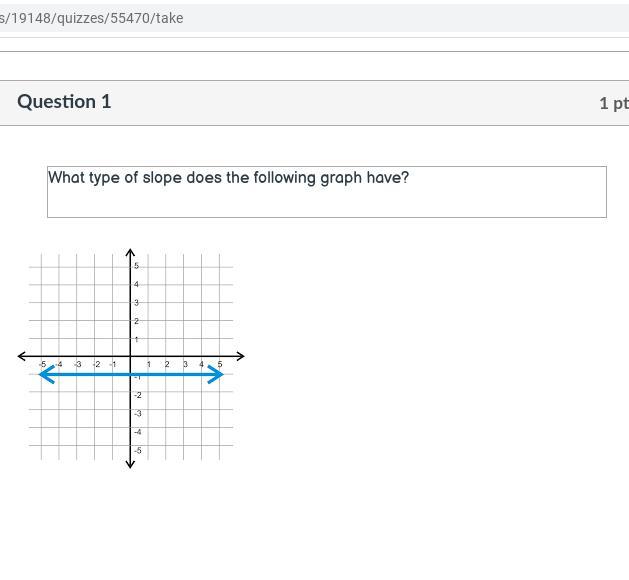629x580 pixels.
Task: Click the upward arrowhead on the y-axis
Action: pyautogui.click(x=131, y=253)
